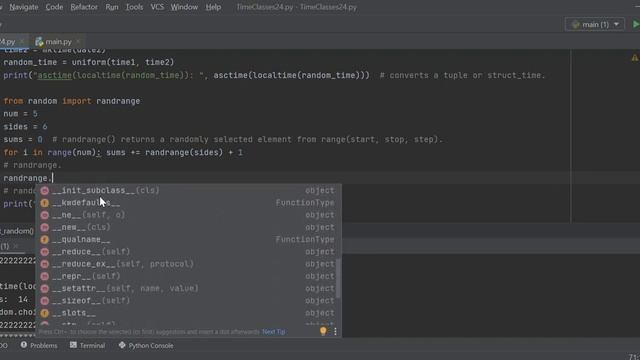Click the 'for i in range(num)' line
The width and height of the screenshot is (640, 360).
[x=123, y=153]
